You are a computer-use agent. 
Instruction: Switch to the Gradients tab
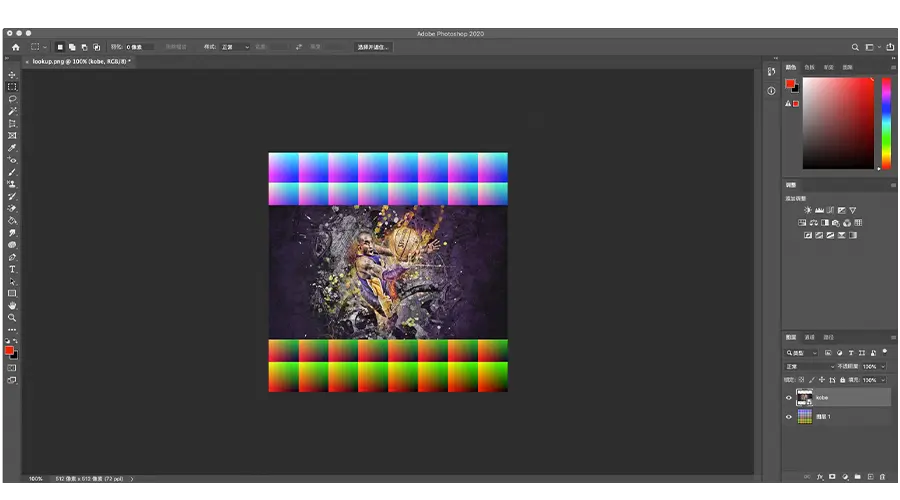click(x=828, y=67)
